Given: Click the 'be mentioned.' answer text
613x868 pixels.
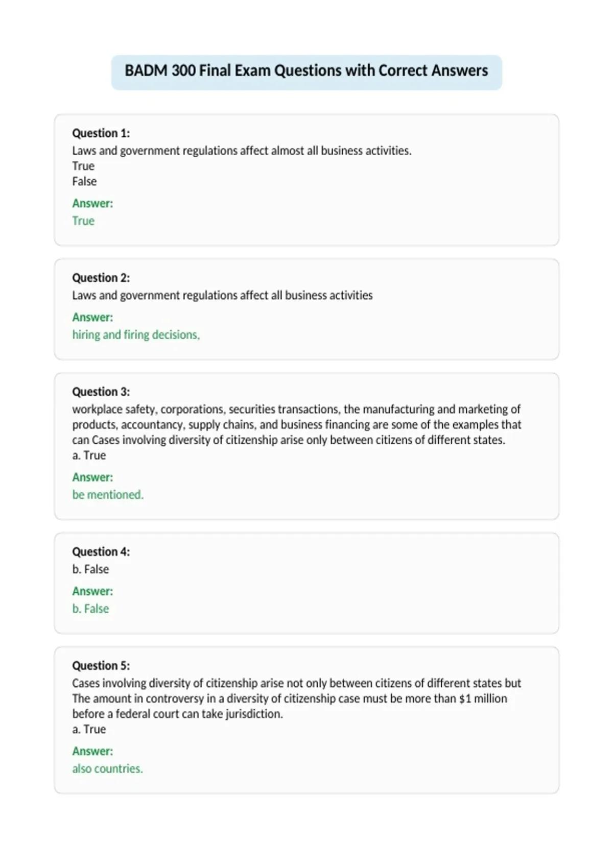Looking at the screenshot, I should tap(108, 495).
